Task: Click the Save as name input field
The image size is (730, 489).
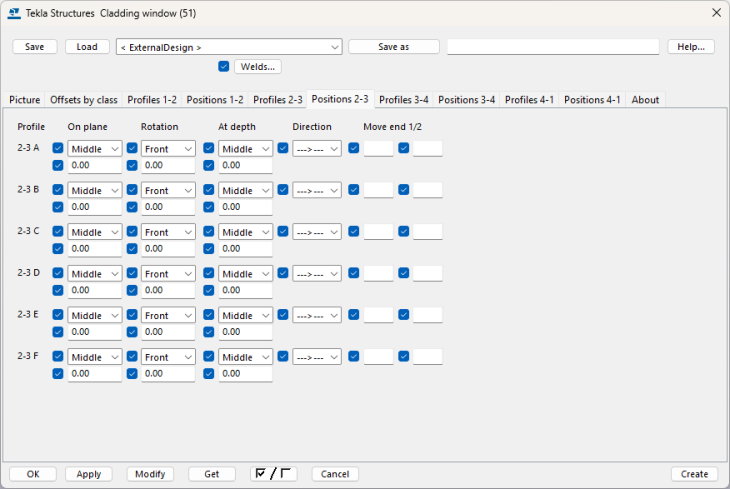Action: pyautogui.click(x=552, y=47)
